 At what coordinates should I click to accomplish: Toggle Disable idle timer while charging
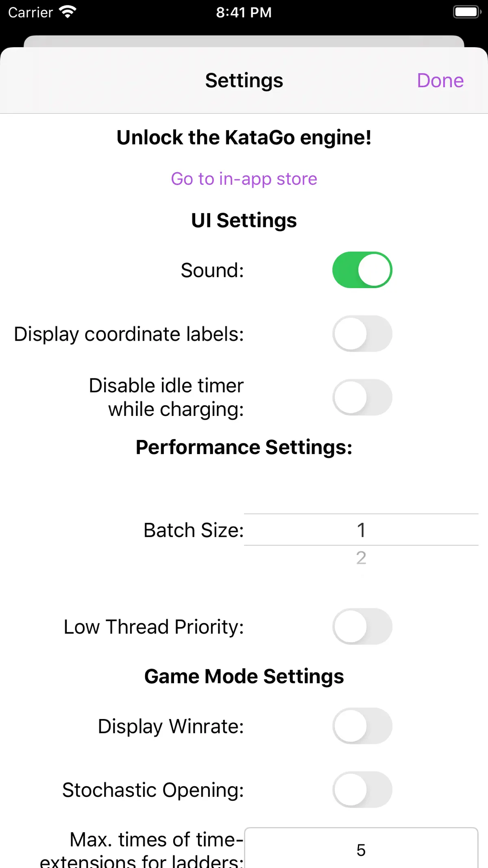[x=362, y=397]
